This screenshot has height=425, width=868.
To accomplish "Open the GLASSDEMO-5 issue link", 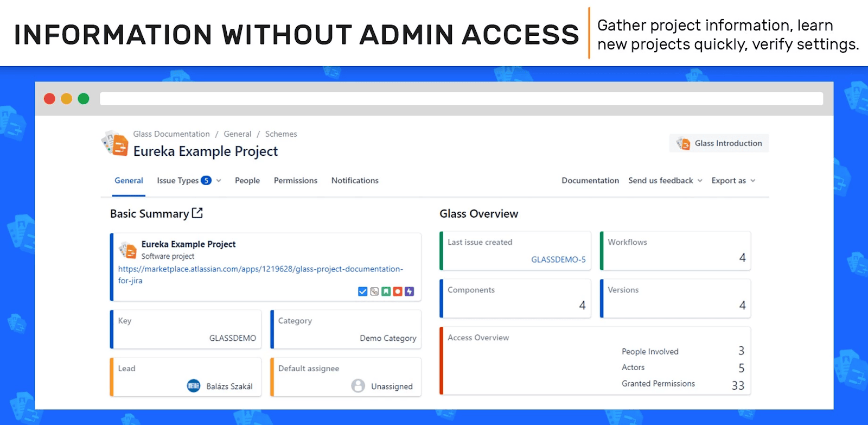I will point(558,259).
